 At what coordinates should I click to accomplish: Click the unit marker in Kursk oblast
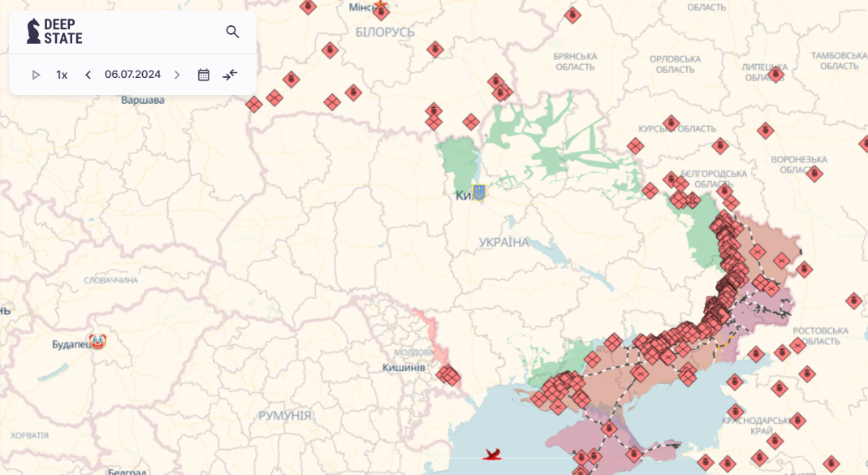(x=671, y=123)
